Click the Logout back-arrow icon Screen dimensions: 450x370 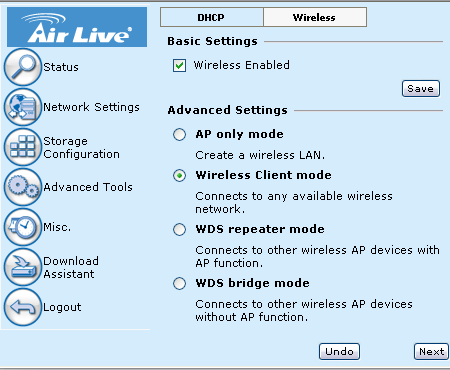point(23,307)
